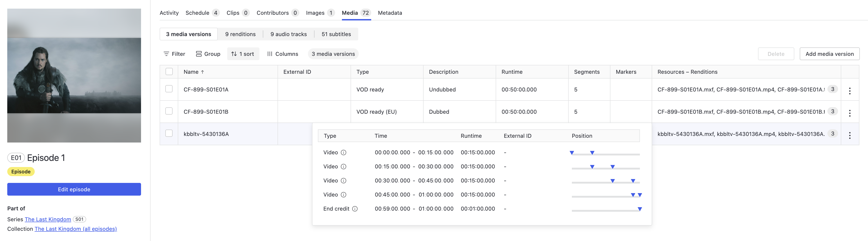
Task: Click info icon beside 00:45:00.000 Video segment
Action: (x=343, y=195)
